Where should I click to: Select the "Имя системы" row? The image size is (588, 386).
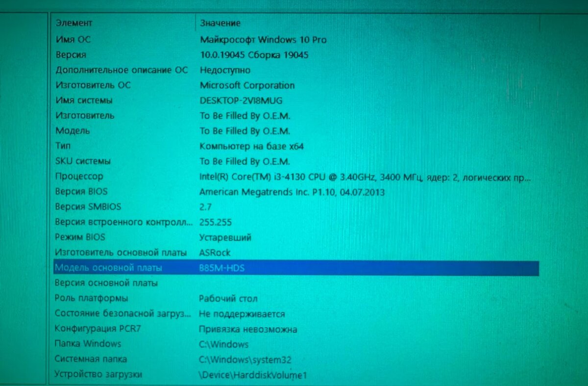pyautogui.click(x=84, y=101)
